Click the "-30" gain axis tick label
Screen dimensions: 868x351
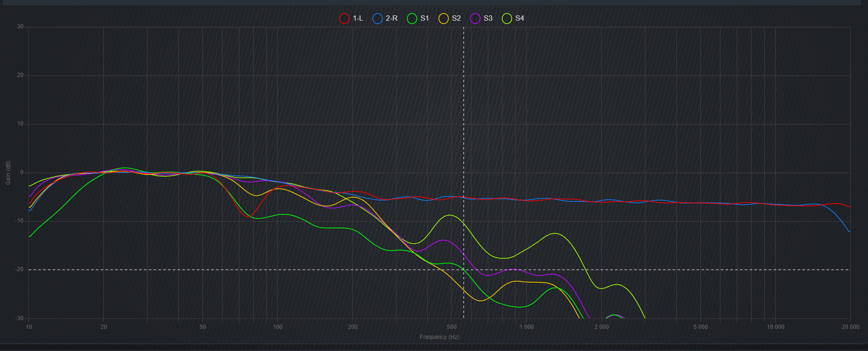[x=19, y=318]
